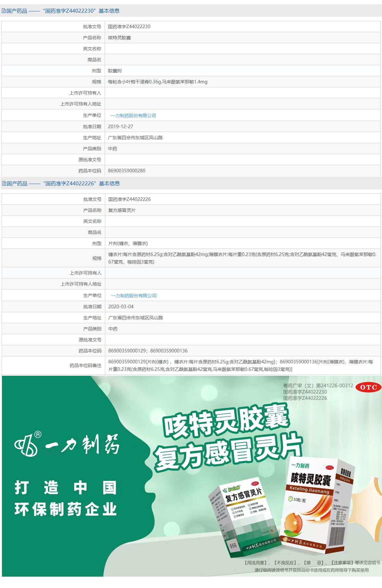The width and height of the screenshot is (382, 588).
Task: Click the 一力制药 calligraphy brand name on the banner
Action: click(x=83, y=444)
